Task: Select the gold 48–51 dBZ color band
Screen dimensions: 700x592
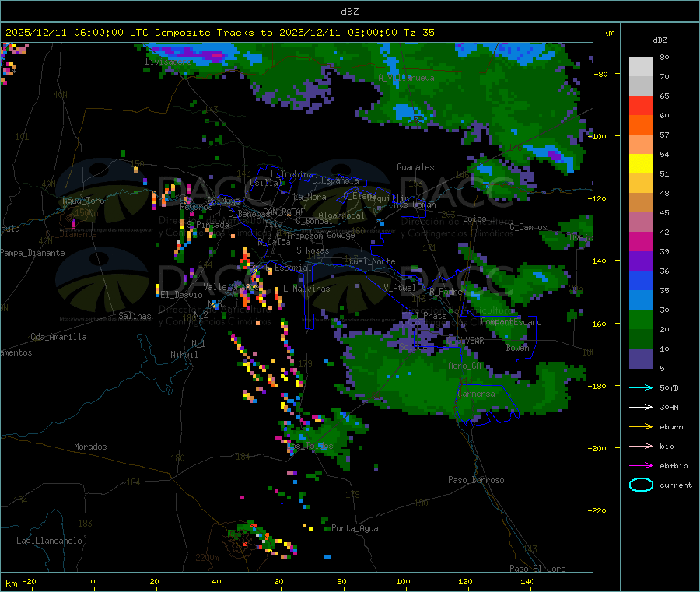Action: pyautogui.click(x=641, y=184)
